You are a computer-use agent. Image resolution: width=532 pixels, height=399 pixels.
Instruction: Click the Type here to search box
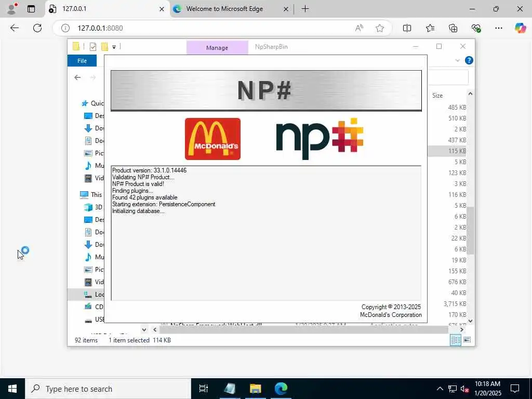[x=108, y=389]
